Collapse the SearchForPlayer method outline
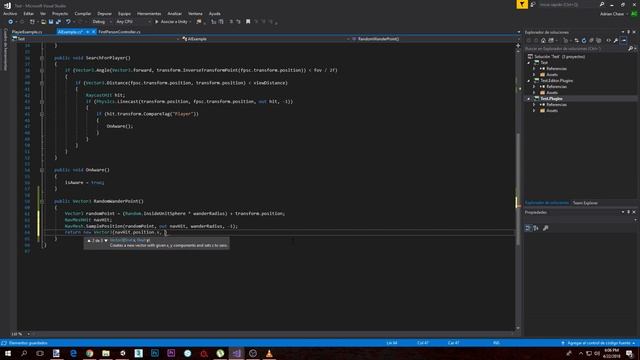 42,58
